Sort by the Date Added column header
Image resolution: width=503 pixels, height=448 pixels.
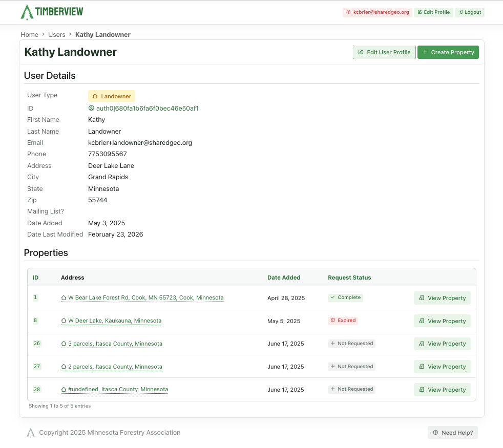tap(284, 278)
